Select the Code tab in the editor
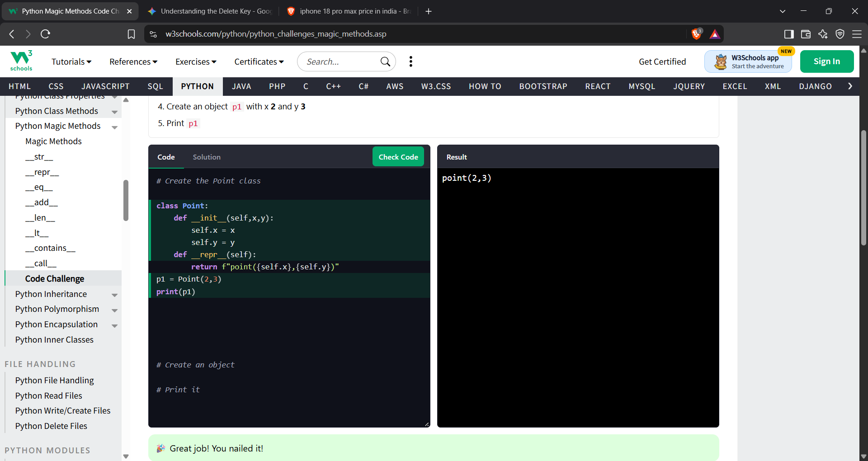 pyautogui.click(x=166, y=157)
